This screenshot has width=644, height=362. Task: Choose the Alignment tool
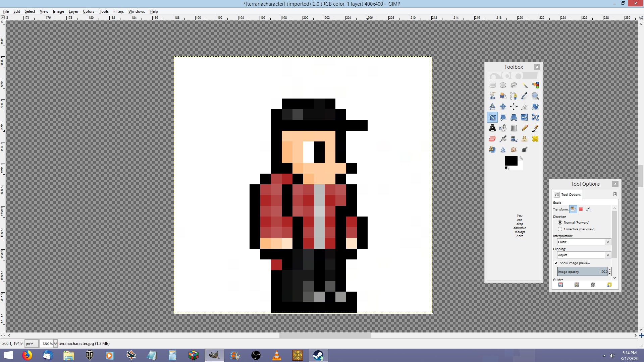click(x=514, y=107)
